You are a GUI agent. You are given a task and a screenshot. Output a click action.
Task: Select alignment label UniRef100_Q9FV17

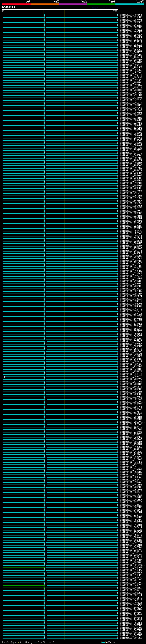[131, 35]
